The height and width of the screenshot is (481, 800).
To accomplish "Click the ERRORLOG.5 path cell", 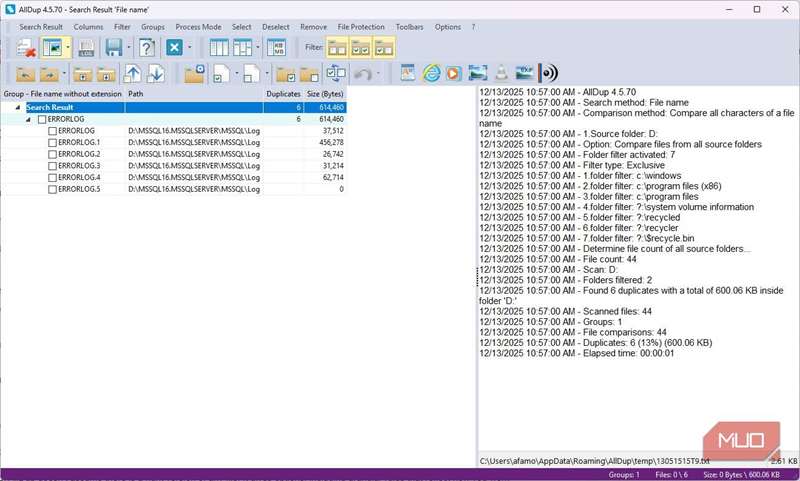I will pyautogui.click(x=194, y=189).
